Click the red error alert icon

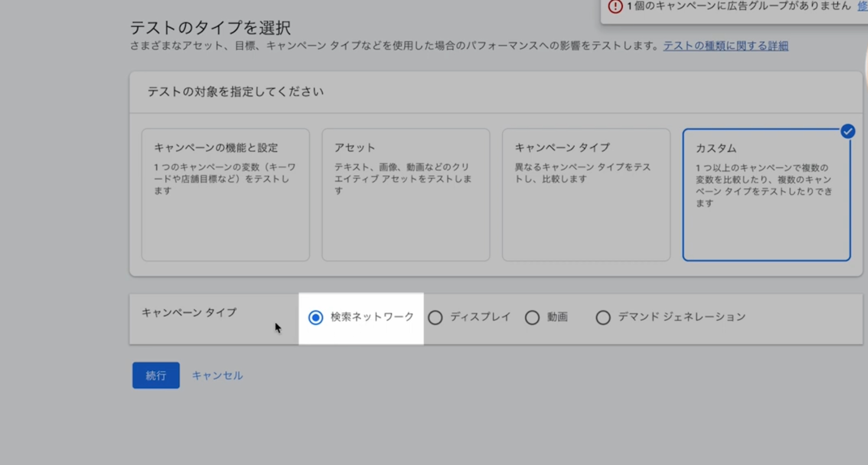[x=615, y=7]
